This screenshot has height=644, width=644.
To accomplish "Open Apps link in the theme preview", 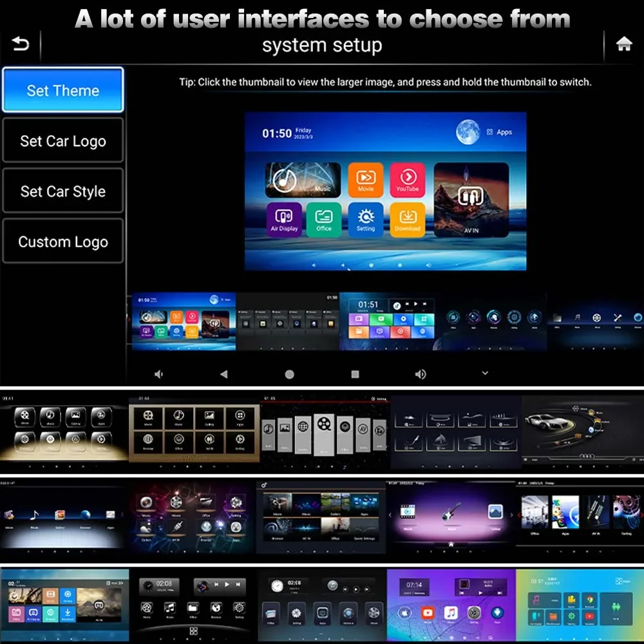I will (x=500, y=132).
